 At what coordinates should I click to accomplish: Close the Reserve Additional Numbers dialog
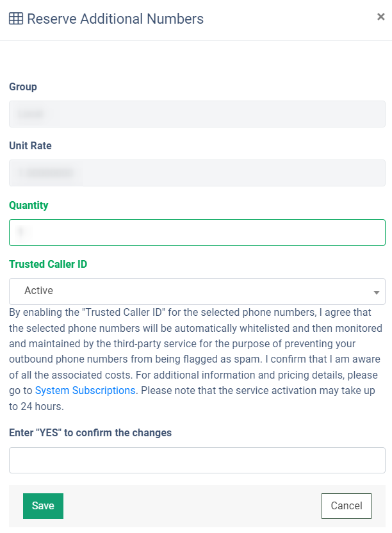tap(380, 17)
